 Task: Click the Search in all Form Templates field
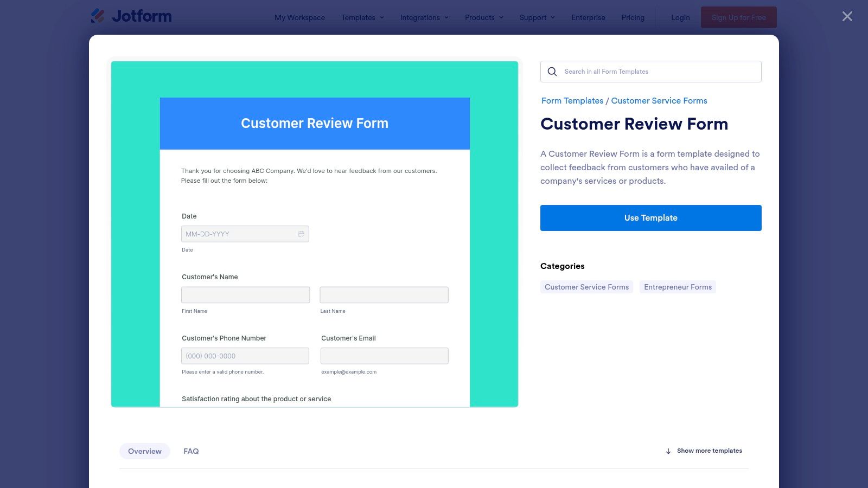651,71
